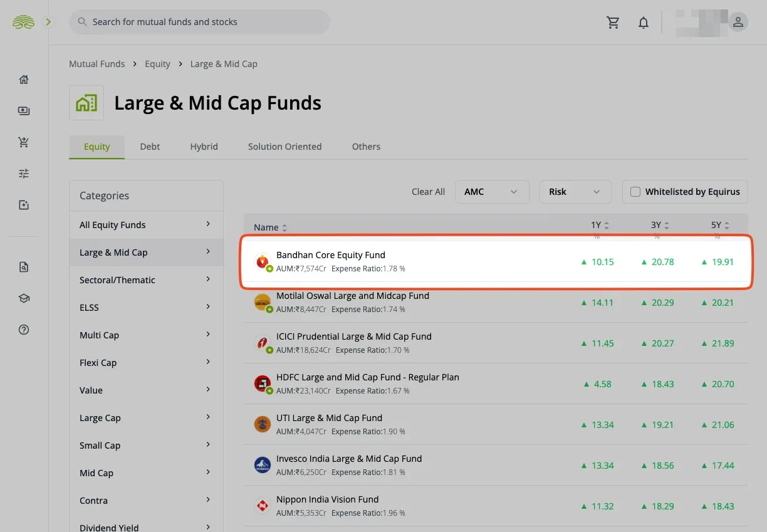Open ELSS category
This screenshot has height=532, width=767.
[146, 308]
